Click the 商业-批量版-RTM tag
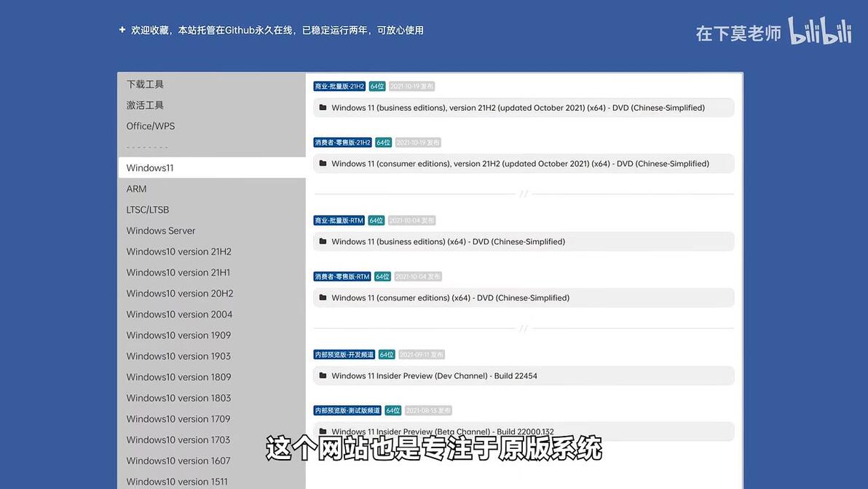The width and height of the screenshot is (868, 489). pos(339,220)
